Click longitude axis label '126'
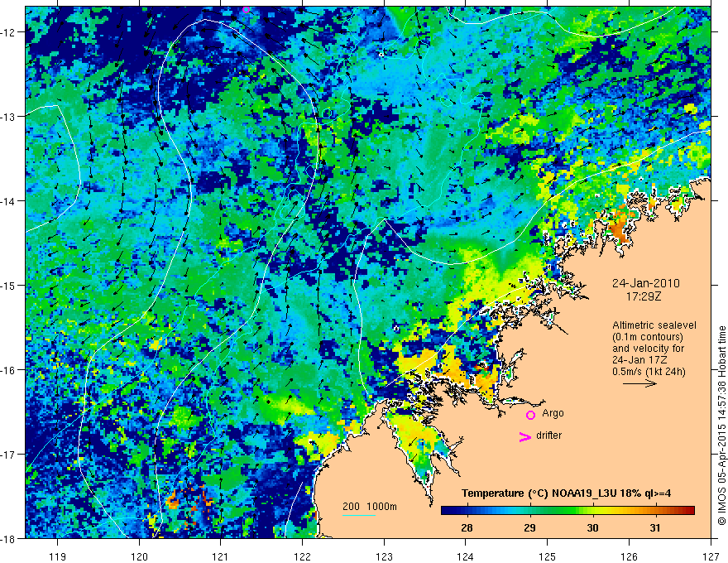Image resolution: width=728 pixels, height=563 pixels. coord(629,557)
